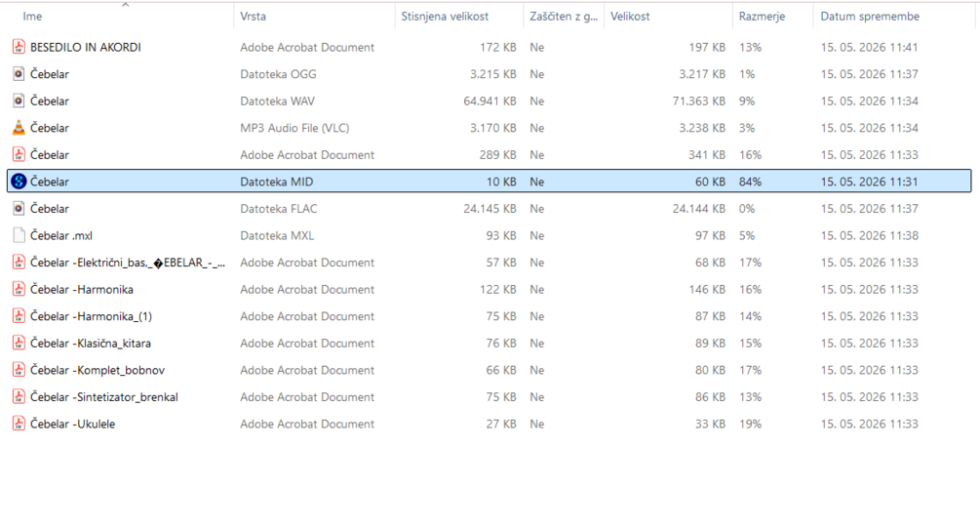Click ratio value 84%
This screenshot has height=528, width=980.
(x=750, y=182)
